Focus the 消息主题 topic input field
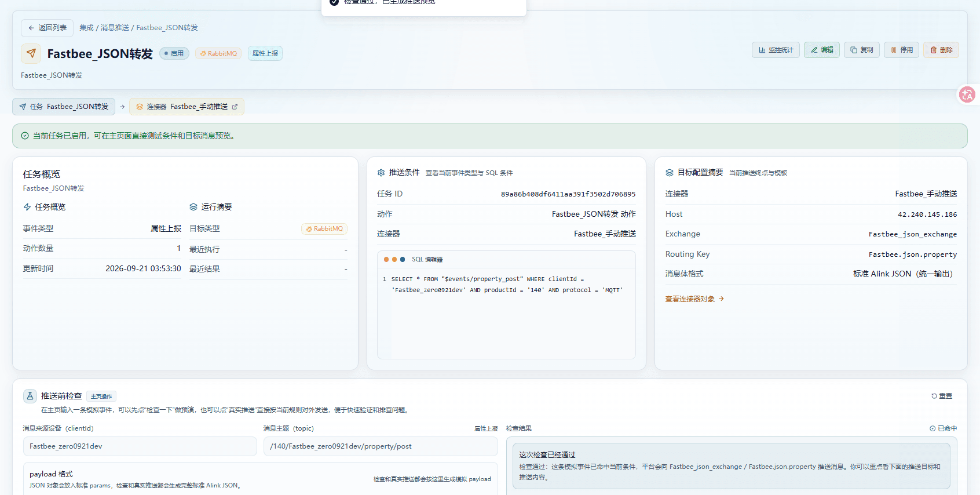The width and height of the screenshot is (980, 495). pyautogui.click(x=381, y=446)
